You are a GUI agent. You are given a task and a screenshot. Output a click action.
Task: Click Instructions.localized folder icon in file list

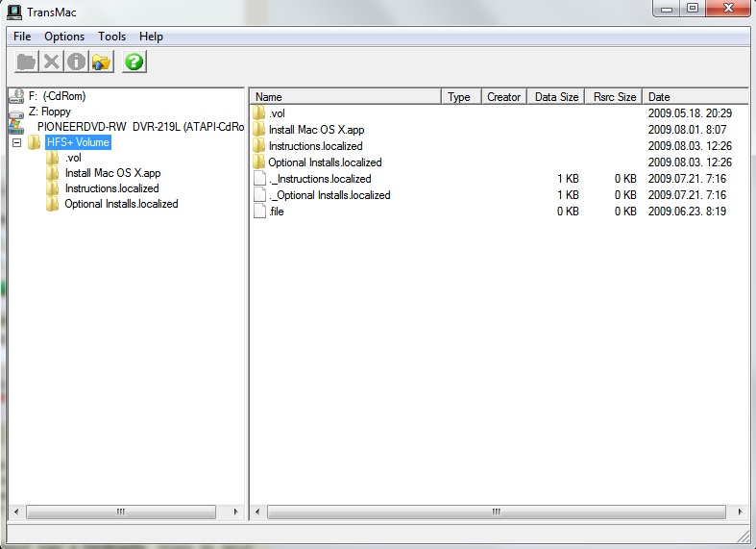point(259,146)
